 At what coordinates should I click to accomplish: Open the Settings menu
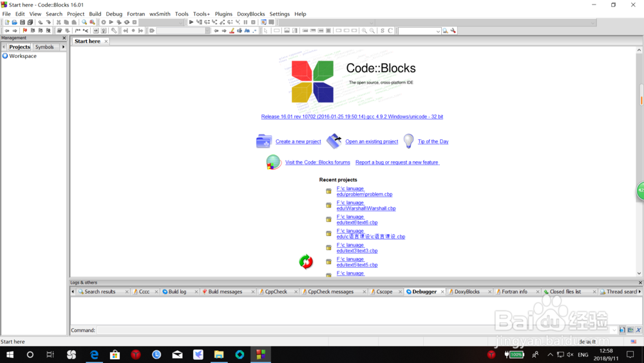(x=279, y=14)
